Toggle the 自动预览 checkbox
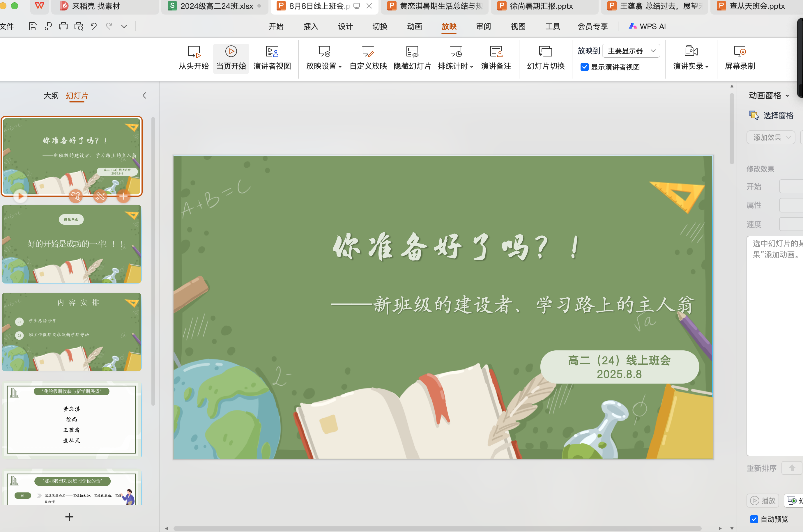This screenshot has width=803, height=532. tap(754, 519)
